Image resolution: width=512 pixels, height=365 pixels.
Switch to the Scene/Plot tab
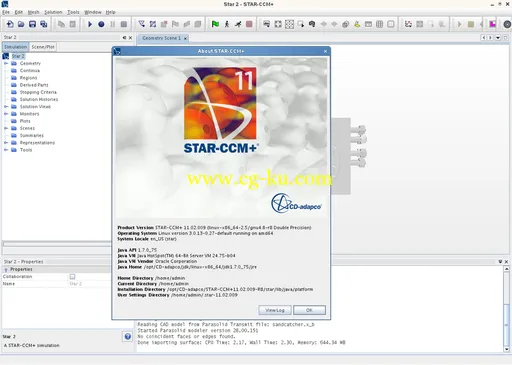pos(43,47)
